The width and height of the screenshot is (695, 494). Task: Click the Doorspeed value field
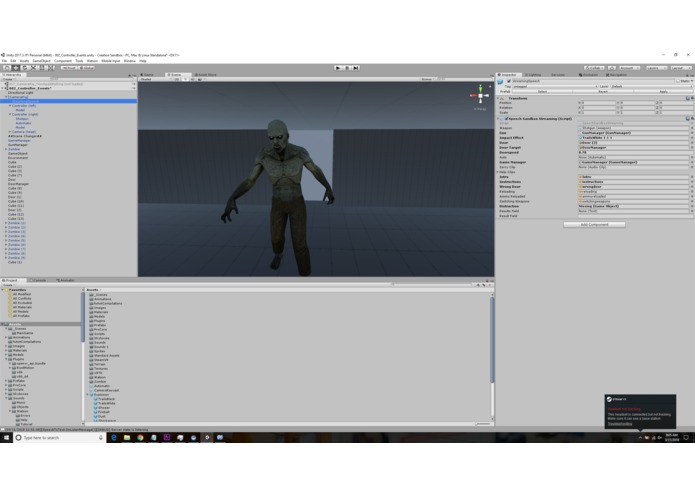(x=634, y=152)
